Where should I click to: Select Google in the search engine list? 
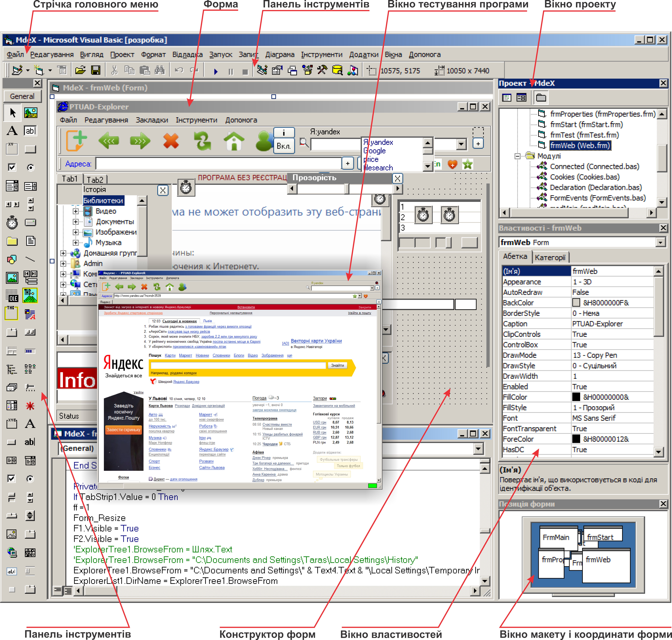375,151
